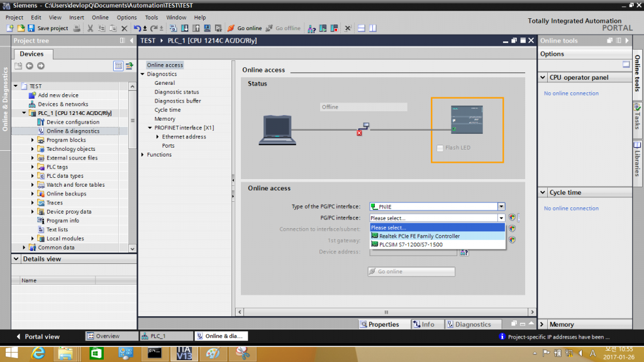Click the Windows Start button
Viewport: 644px width, 362px height.
tap(11, 353)
